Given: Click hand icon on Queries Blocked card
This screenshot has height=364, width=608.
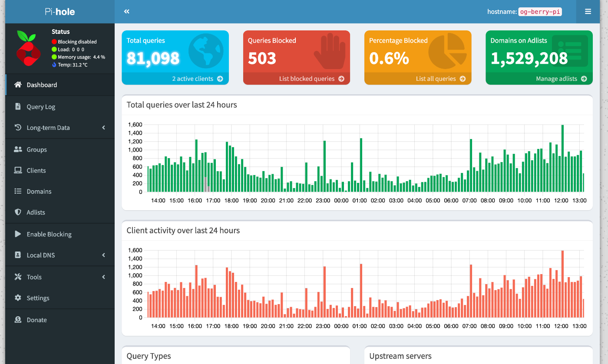Looking at the screenshot, I should (x=329, y=51).
